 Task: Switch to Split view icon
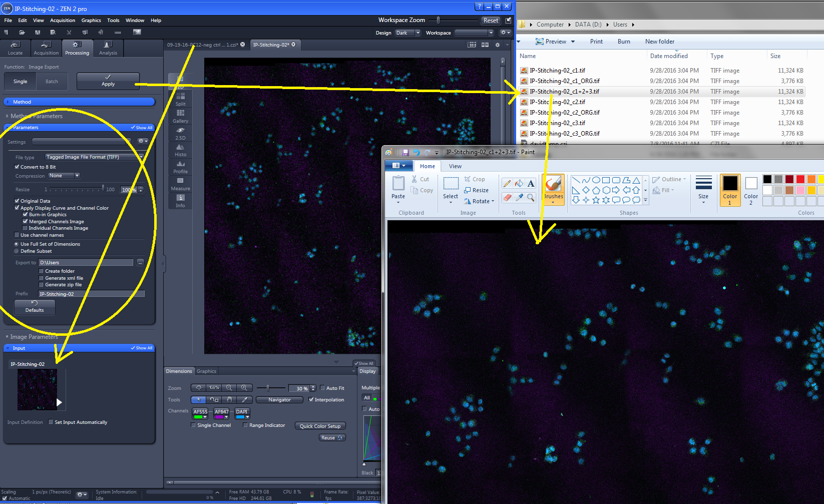(180, 98)
